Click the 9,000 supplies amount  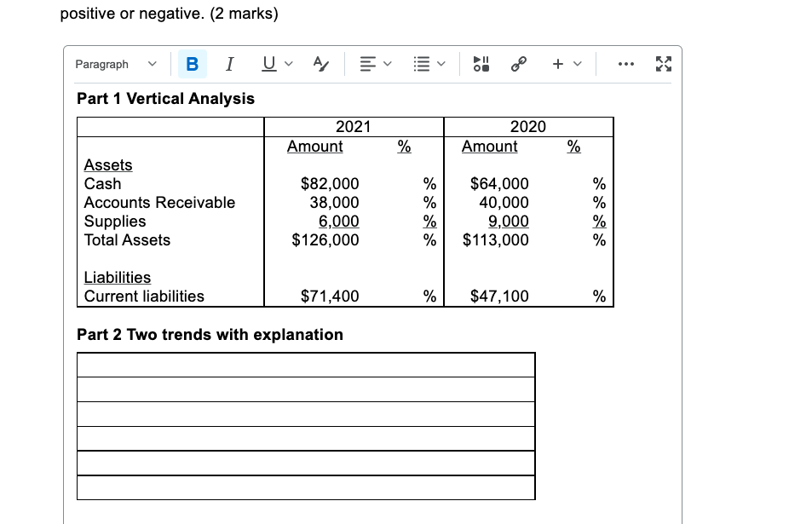click(x=509, y=221)
